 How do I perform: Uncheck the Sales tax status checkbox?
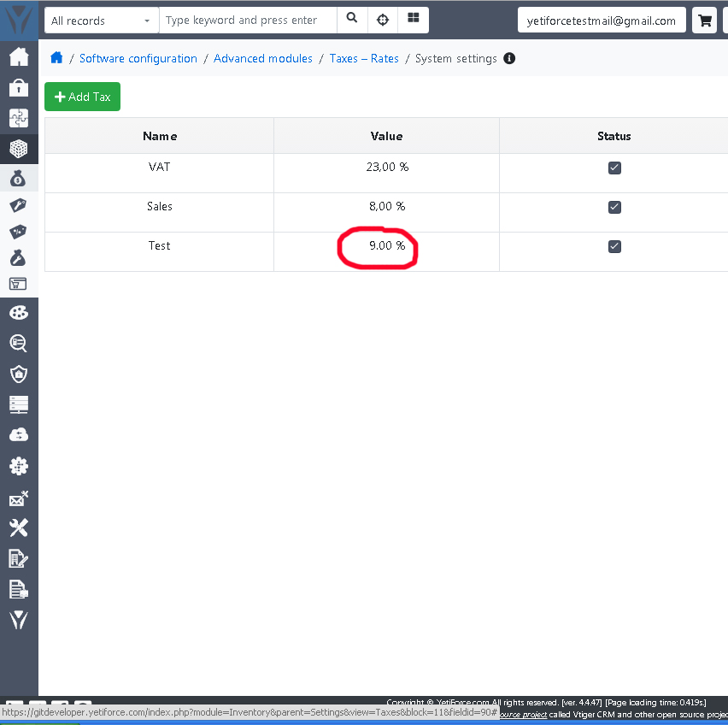click(x=614, y=207)
